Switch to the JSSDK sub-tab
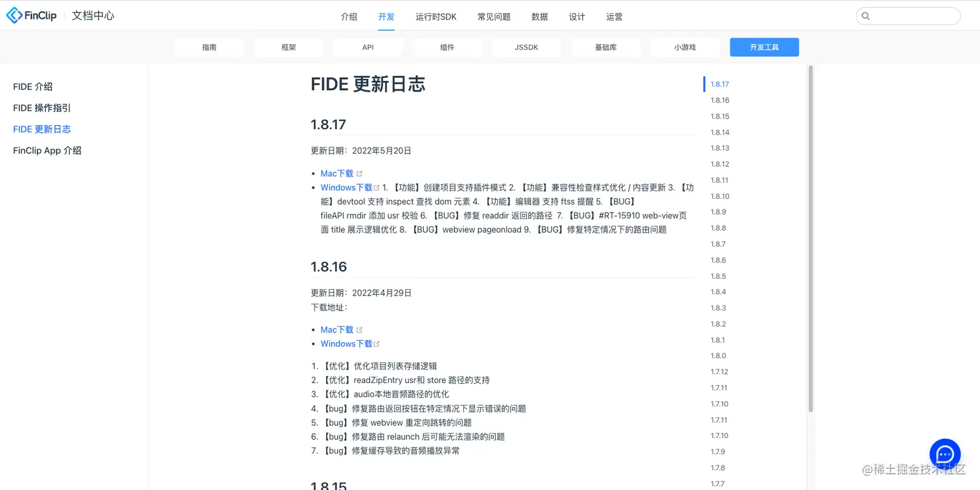This screenshot has height=490, width=980. 526,47
